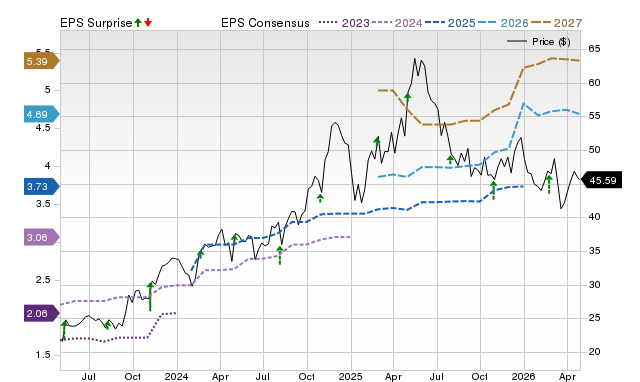Select the EPS surprise arrow near May 2023
This screenshot has height=382, width=640.
64,331
